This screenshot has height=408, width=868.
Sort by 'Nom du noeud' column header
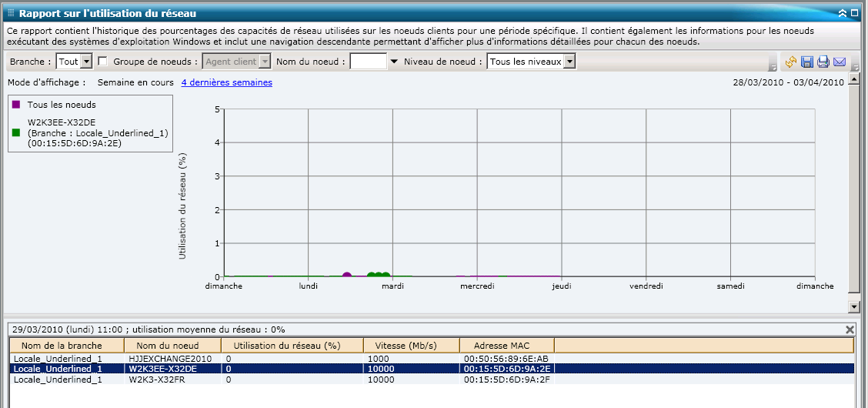point(172,345)
